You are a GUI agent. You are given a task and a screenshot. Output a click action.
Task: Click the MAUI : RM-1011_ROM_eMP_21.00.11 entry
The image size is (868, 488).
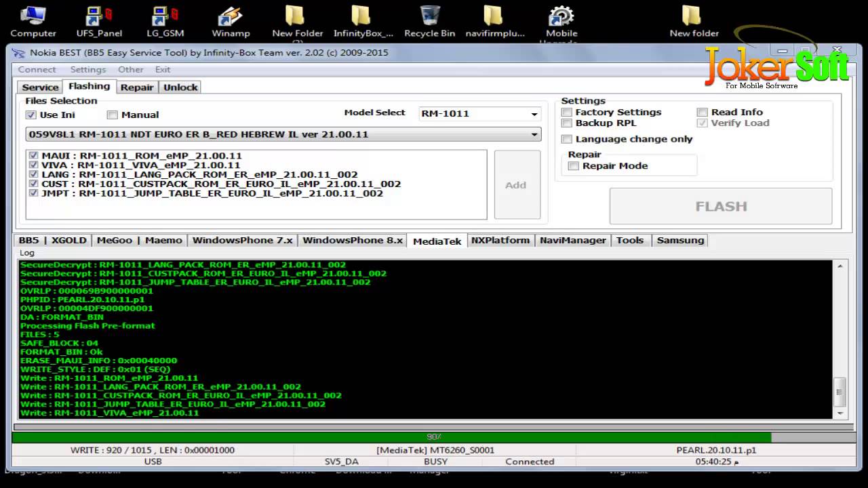(x=141, y=156)
